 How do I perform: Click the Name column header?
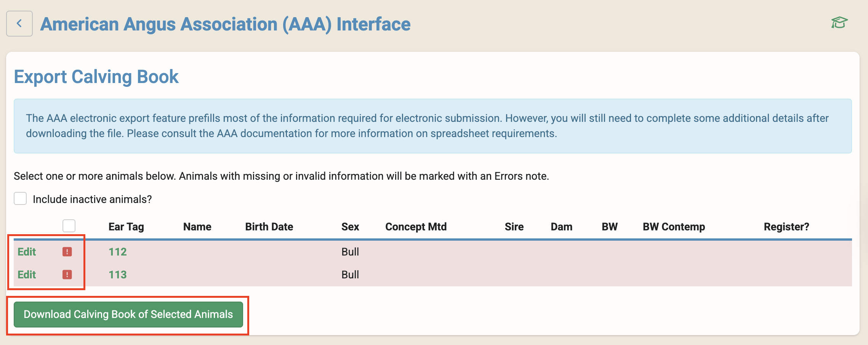click(x=197, y=227)
